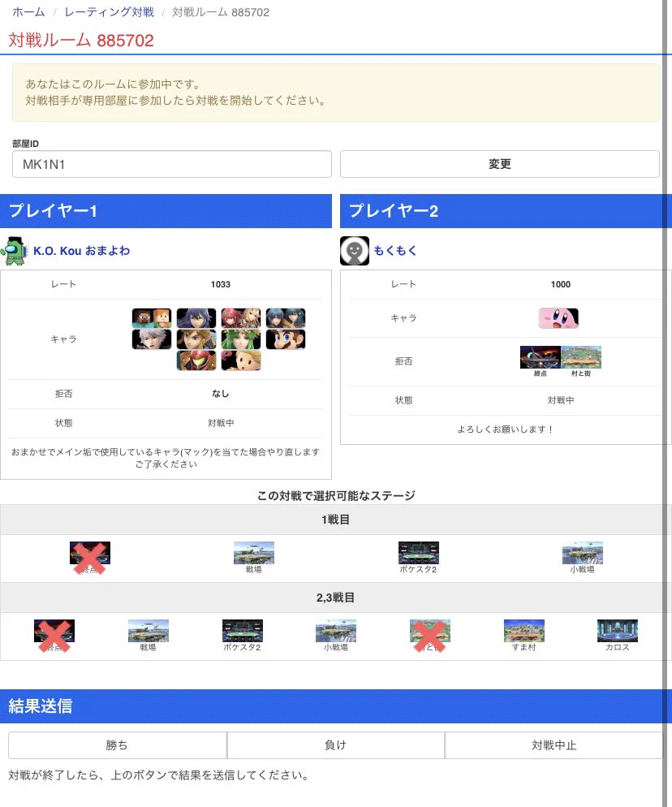The height and width of the screenshot is (807, 672).
Task: Click Player 2's 状態 value 対戦中
Action: [561, 400]
